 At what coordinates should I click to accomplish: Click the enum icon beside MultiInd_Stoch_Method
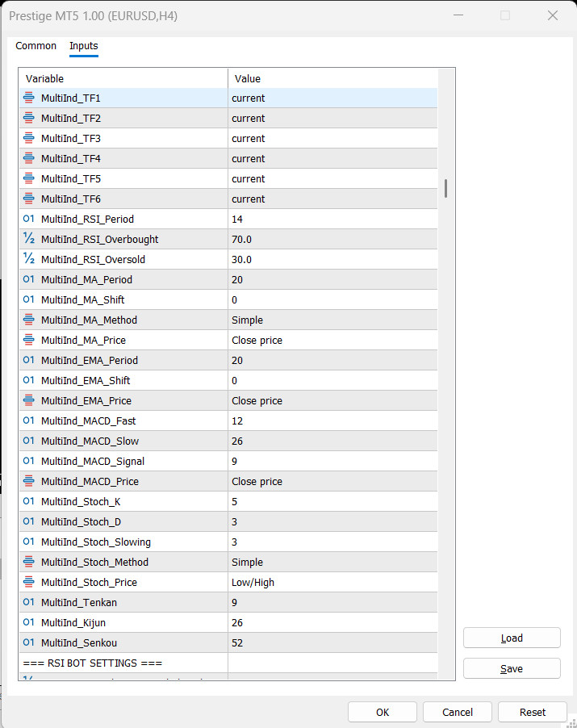point(29,562)
